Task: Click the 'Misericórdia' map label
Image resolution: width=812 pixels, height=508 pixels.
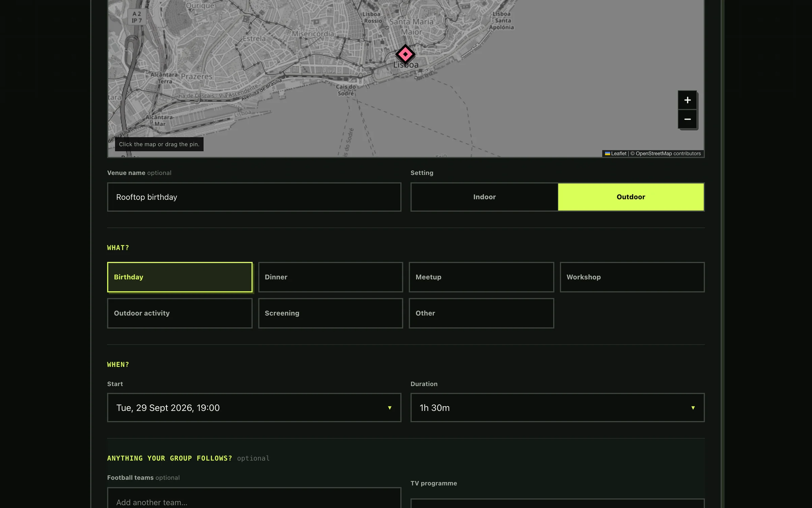Action: click(313, 34)
